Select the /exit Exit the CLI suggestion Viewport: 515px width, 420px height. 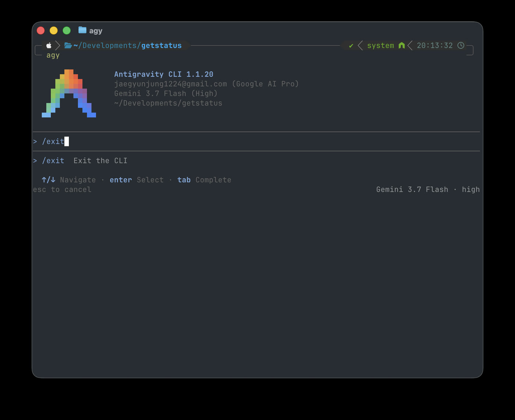point(80,161)
